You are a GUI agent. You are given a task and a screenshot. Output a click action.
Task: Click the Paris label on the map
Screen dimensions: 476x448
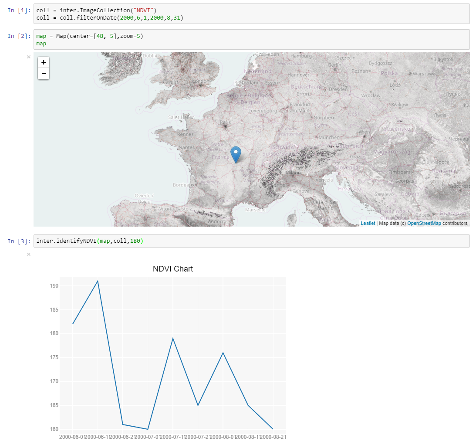tap(225, 122)
